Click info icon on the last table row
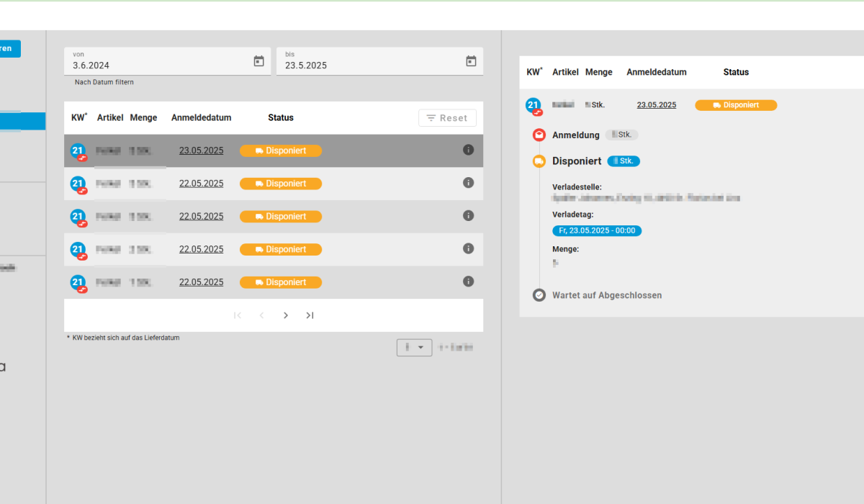The height and width of the screenshot is (504, 864). 468,282
